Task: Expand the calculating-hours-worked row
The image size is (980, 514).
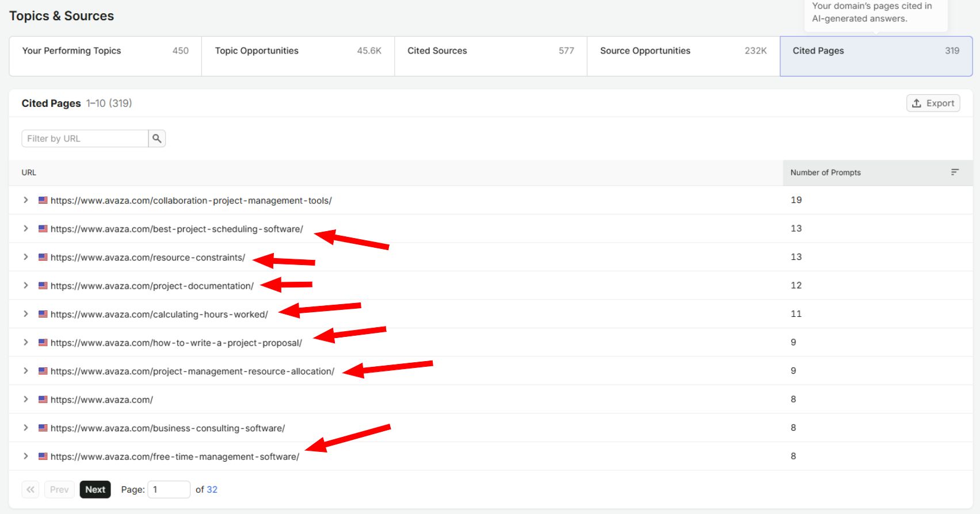Action: click(x=26, y=314)
